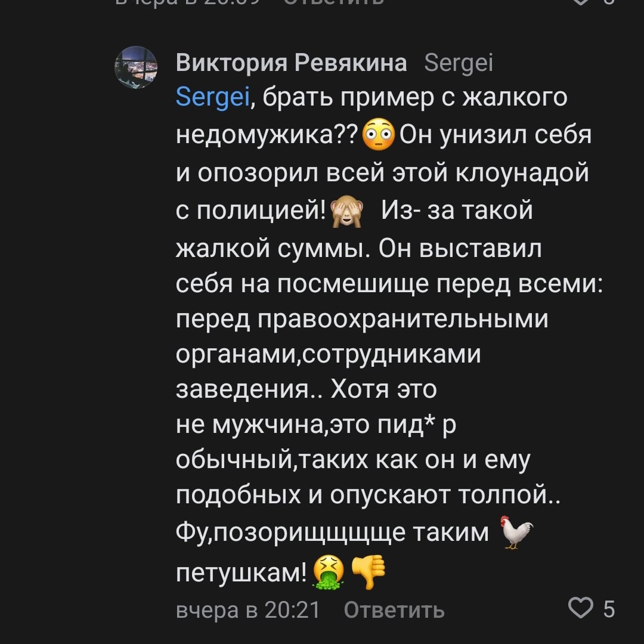Like the comment with the heart icon
The width and height of the screenshot is (644, 644).
tap(580, 608)
